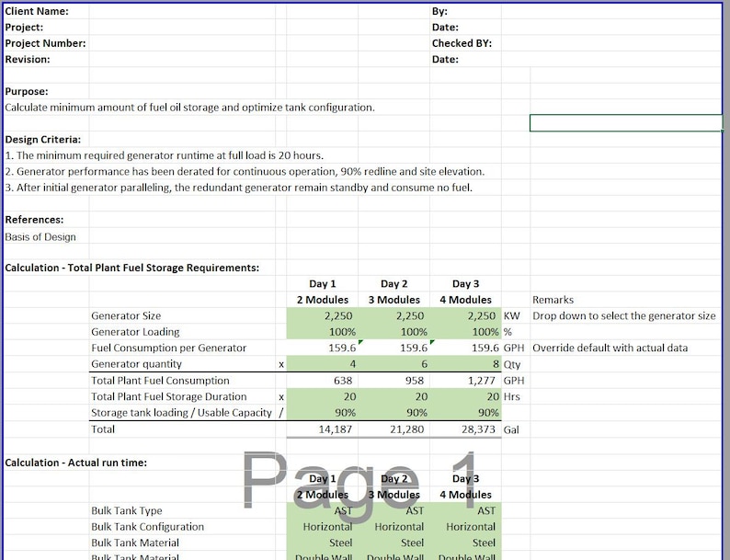Viewport: 730px width, 560px height.
Task: Open Day 3 Bulk Tank Configuration cell (Horizontal)
Action: click(465, 527)
